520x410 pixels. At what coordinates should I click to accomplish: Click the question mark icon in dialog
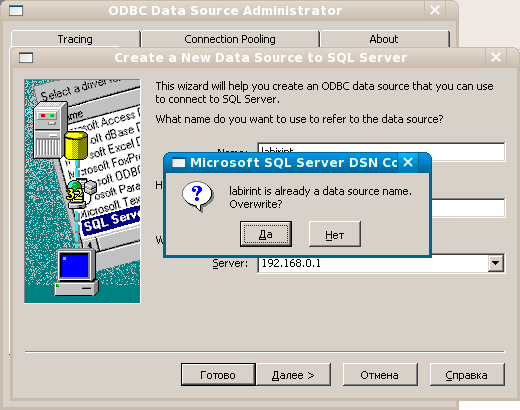pyautogui.click(x=197, y=197)
